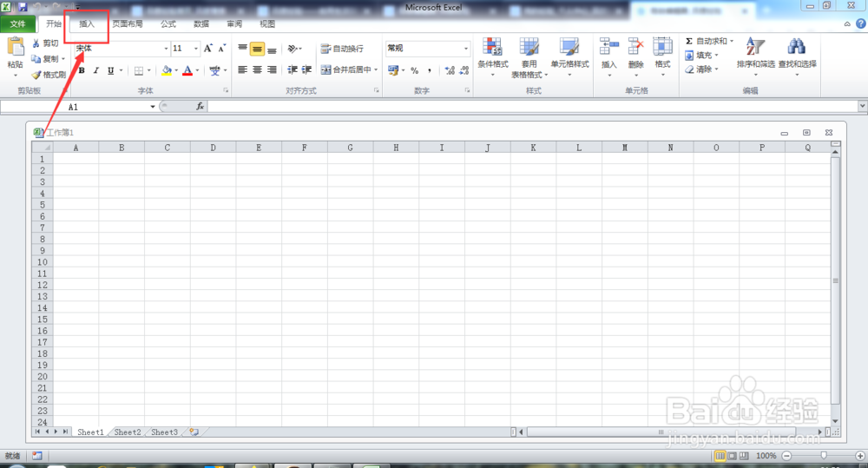Toggle align text right
This screenshot has height=468, width=868.
pyautogui.click(x=272, y=69)
